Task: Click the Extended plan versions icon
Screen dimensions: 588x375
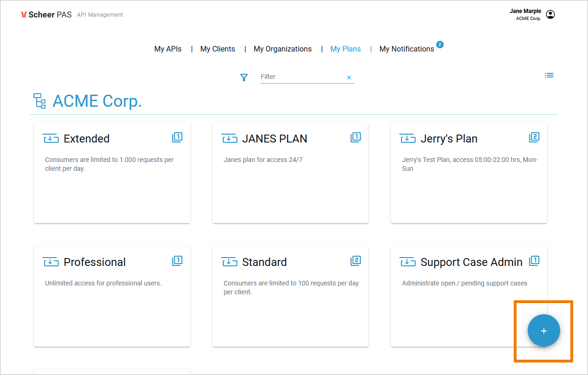Action: click(177, 137)
